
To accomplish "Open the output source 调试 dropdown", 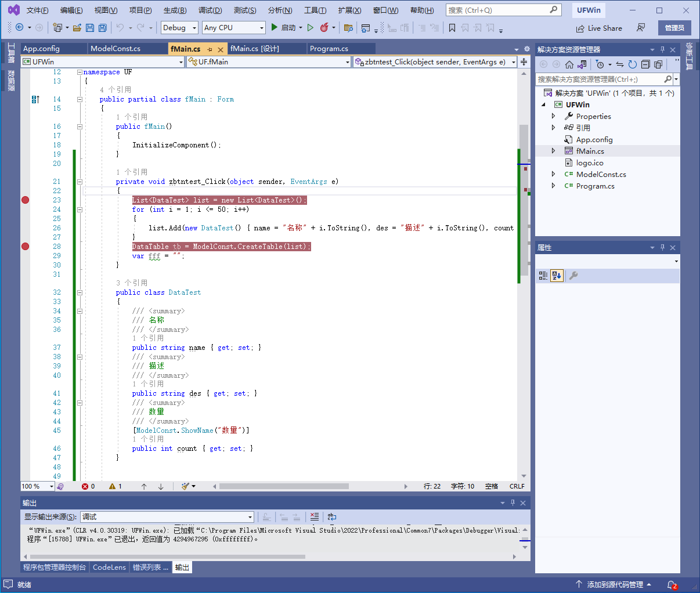I will tap(167, 516).
